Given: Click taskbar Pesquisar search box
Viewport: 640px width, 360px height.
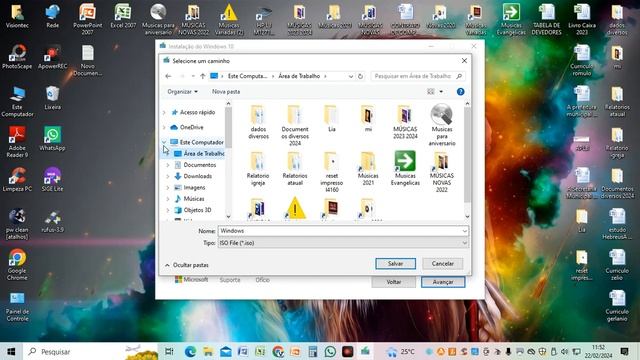Looking at the screenshot, I should 91,351.
